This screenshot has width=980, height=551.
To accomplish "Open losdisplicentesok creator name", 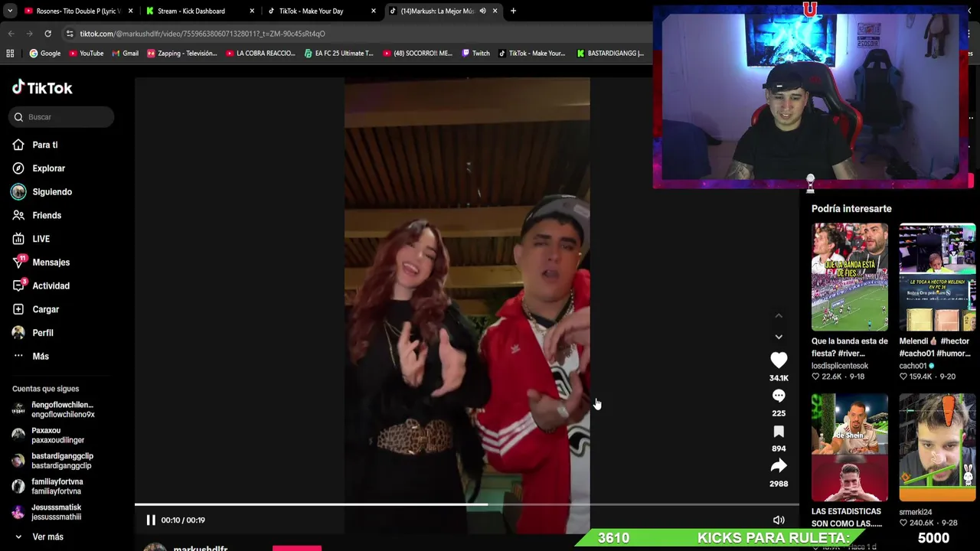I will click(840, 366).
